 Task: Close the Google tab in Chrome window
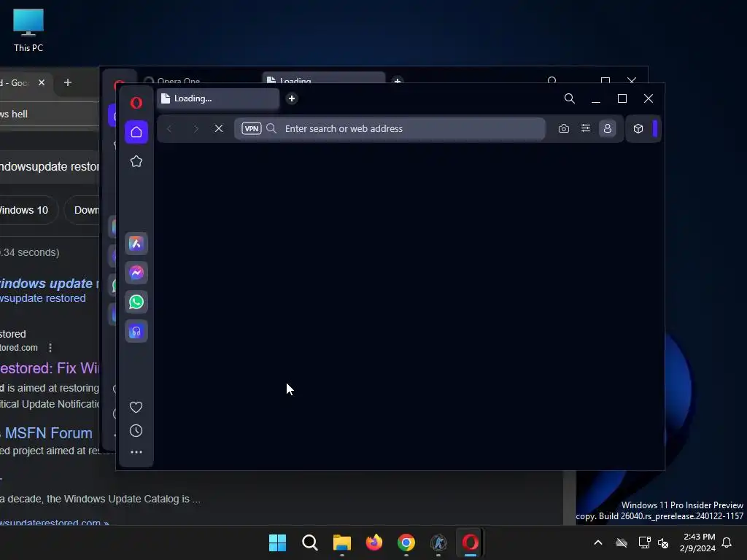click(x=42, y=83)
